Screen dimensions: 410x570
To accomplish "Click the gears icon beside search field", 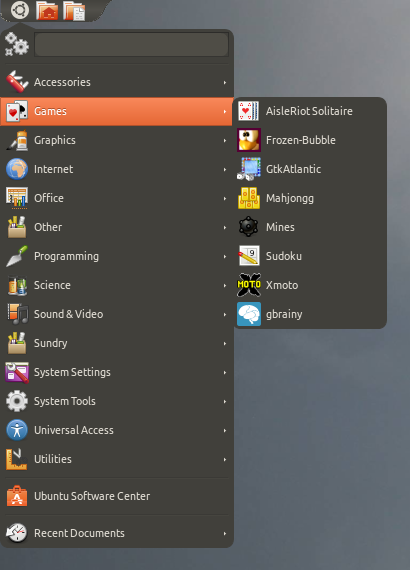I will click(17, 44).
